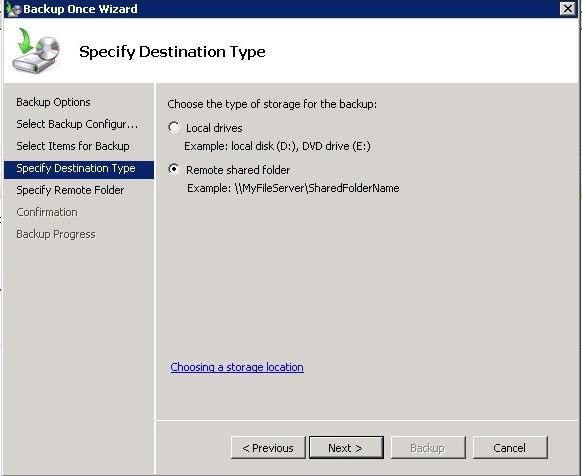Close the Backup Once Wizard window
Screen dimensions: 582x476
(568, 9)
